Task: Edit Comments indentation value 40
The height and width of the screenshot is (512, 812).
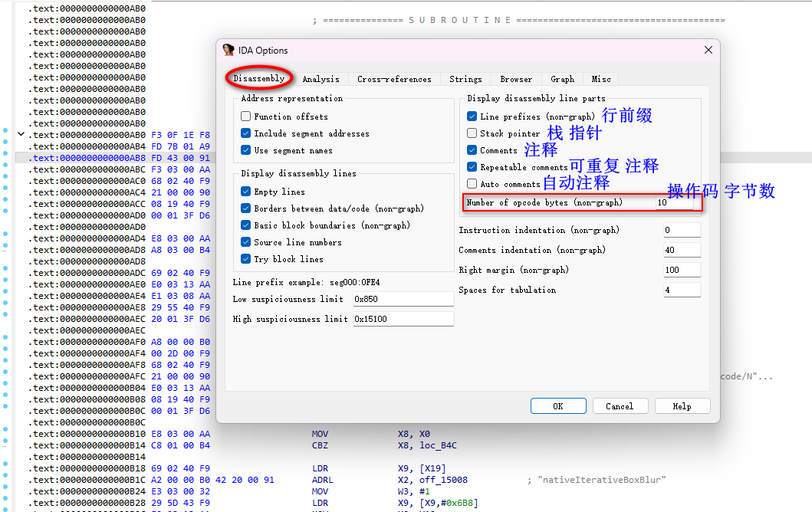Action: point(682,250)
